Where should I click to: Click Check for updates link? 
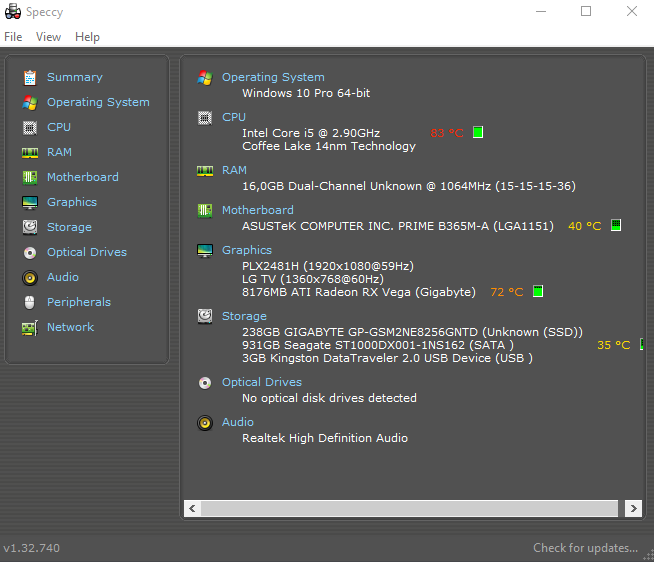click(585, 548)
